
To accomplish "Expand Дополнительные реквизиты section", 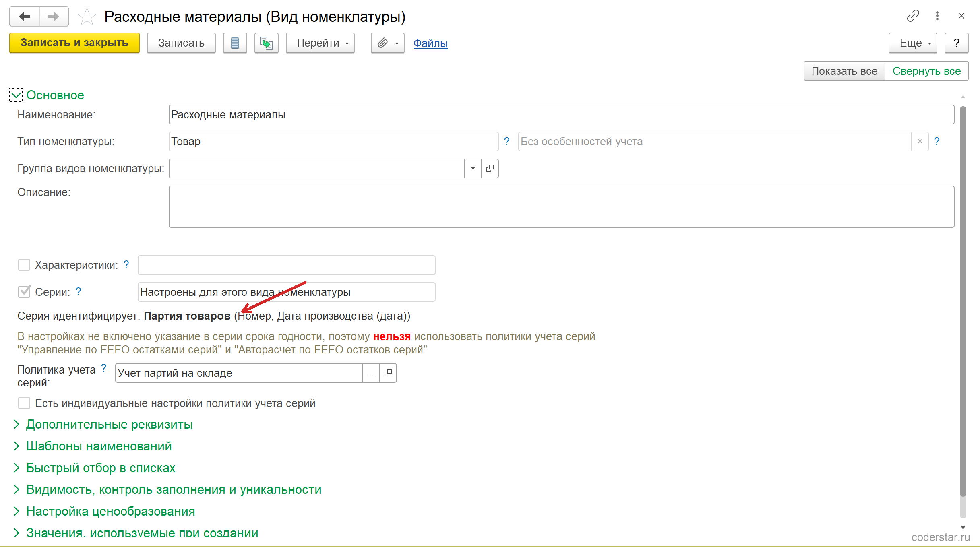I will [x=109, y=425].
